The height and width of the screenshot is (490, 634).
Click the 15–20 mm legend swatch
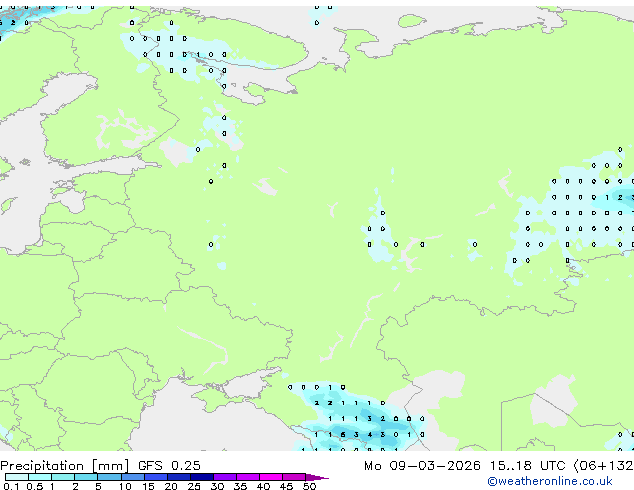(x=155, y=477)
